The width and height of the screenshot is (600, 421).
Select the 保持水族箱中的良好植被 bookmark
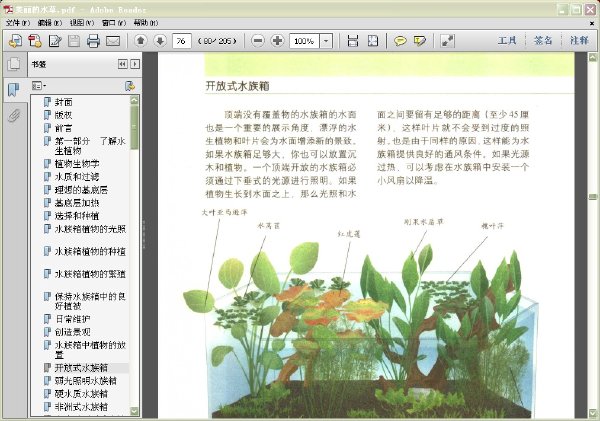(90, 301)
